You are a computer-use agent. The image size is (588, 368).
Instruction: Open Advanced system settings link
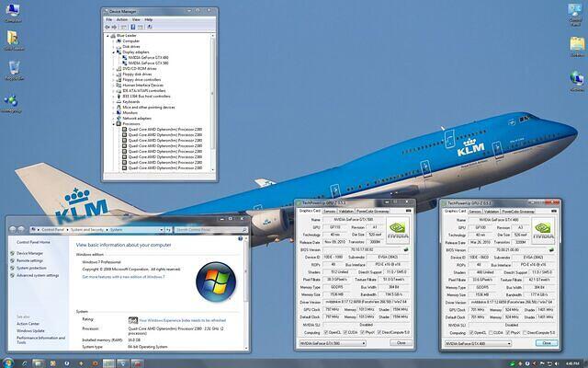click(x=39, y=274)
